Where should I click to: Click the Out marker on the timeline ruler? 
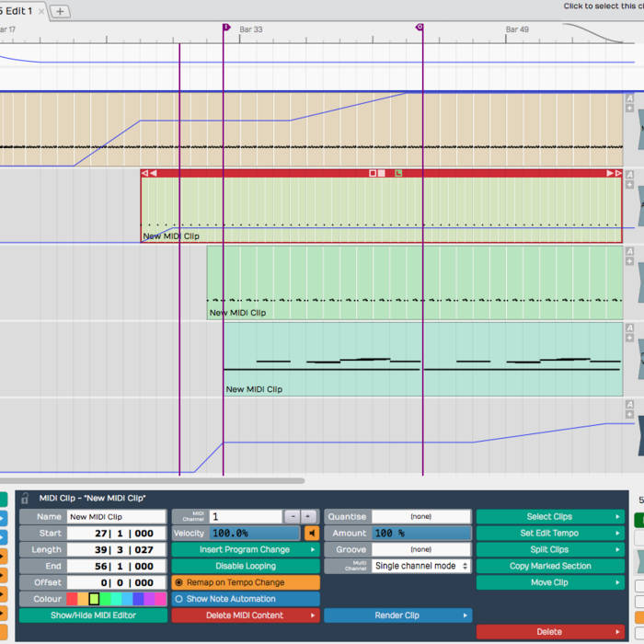(420, 28)
